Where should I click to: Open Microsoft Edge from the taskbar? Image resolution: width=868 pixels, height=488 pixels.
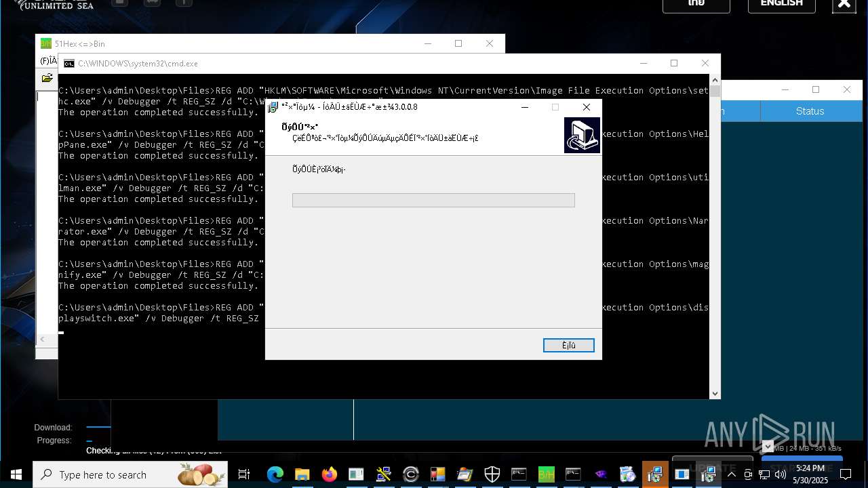275,474
